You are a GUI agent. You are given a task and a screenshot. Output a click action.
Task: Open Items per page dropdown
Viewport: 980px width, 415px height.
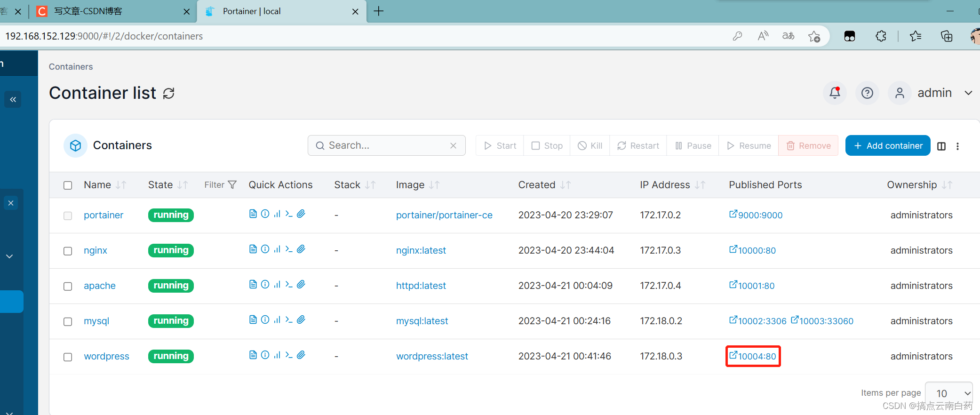point(948,393)
